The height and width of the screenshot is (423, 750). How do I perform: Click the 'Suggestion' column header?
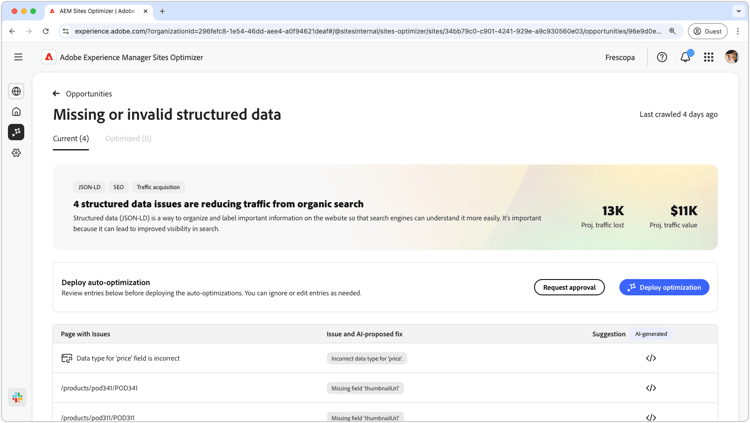(x=608, y=334)
